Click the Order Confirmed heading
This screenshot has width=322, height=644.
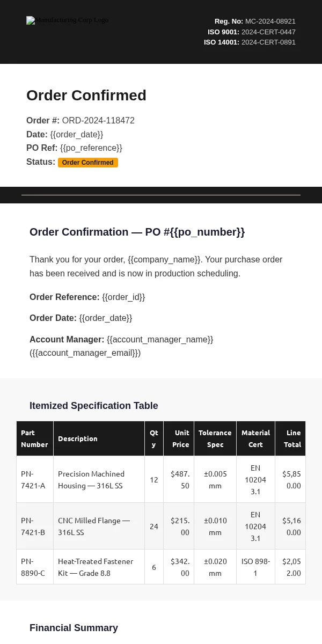click(86, 95)
